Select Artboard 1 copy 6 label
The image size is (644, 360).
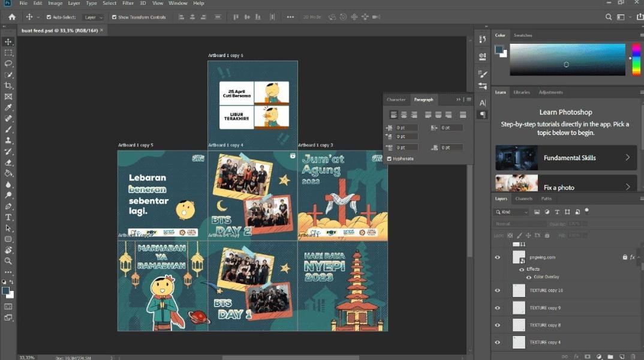[225, 55]
